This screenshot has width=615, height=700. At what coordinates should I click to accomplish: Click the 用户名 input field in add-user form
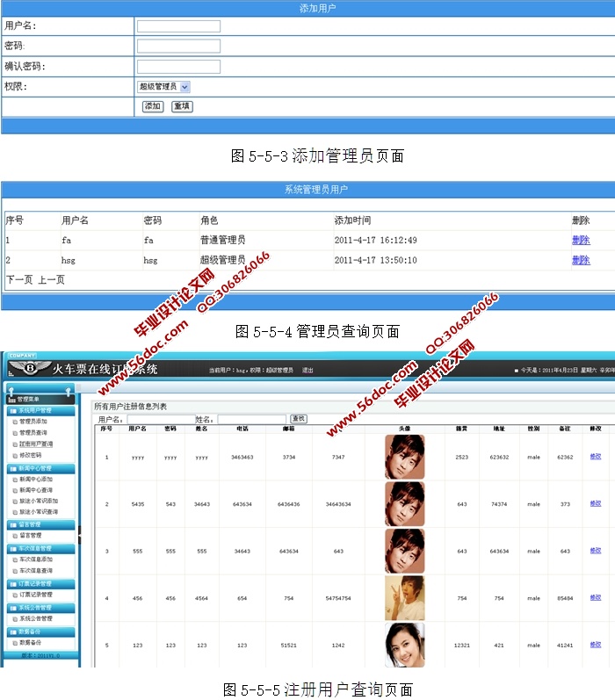click(x=178, y=26)
